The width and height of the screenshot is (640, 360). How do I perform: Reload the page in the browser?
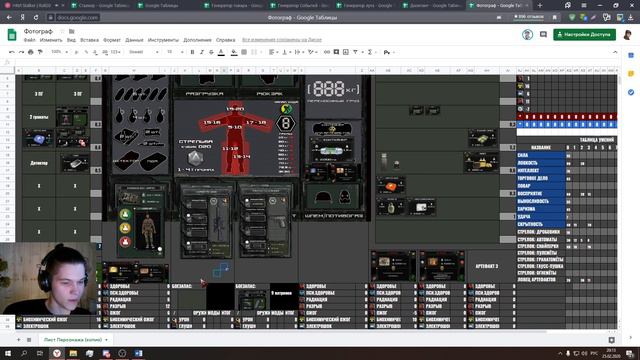coord(36,18)
